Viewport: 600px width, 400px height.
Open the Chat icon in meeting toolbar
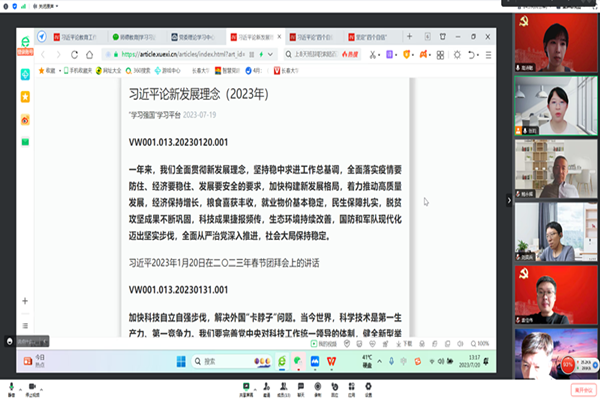tap(301, 386)
